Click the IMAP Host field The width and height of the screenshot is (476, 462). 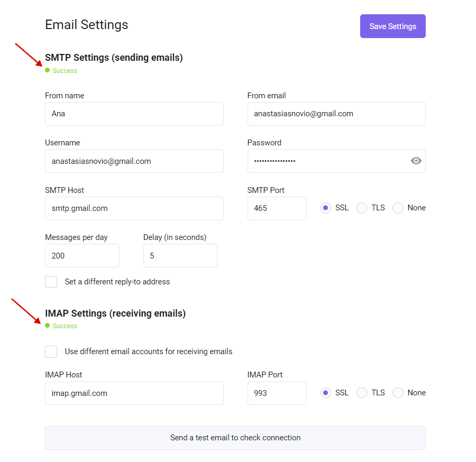point(134,393)
